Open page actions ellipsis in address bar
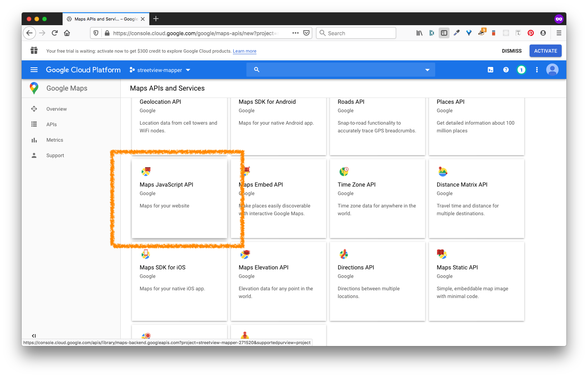 tap(295, 33)
